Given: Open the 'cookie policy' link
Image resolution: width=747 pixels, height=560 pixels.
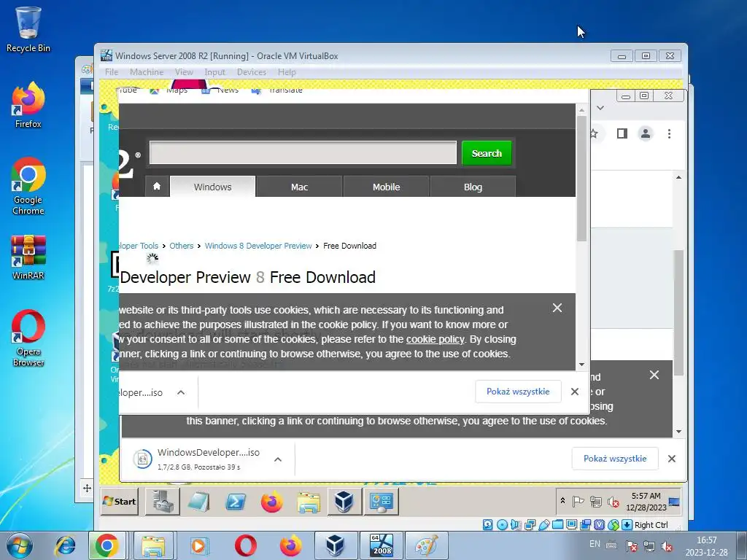Looking at the screenshot, I should coord(435,339).
